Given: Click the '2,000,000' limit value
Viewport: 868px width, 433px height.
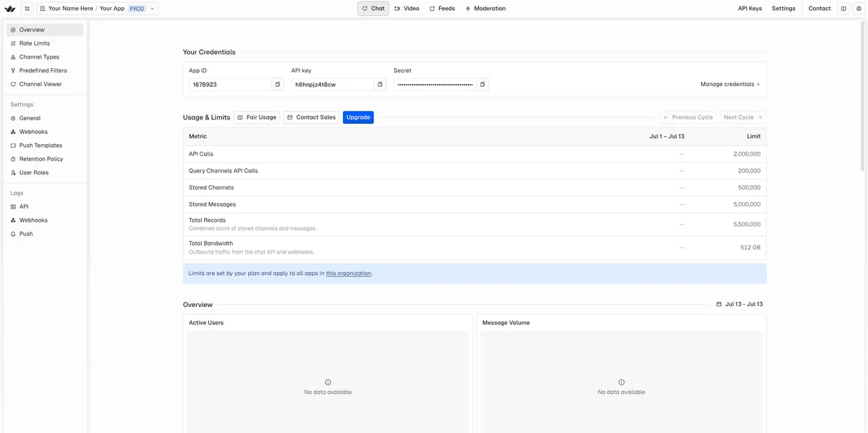Looking at the screenshot, I should pyautogui.click(x=746, y=154).
